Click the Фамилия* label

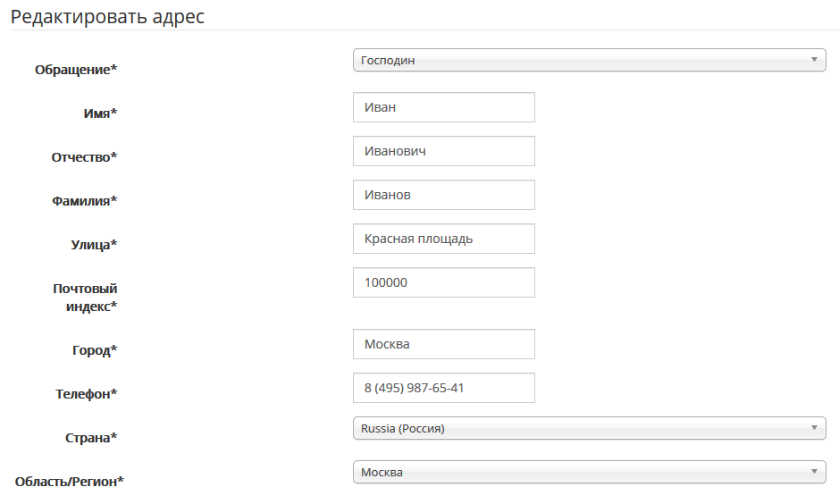(x=84, y=201)
